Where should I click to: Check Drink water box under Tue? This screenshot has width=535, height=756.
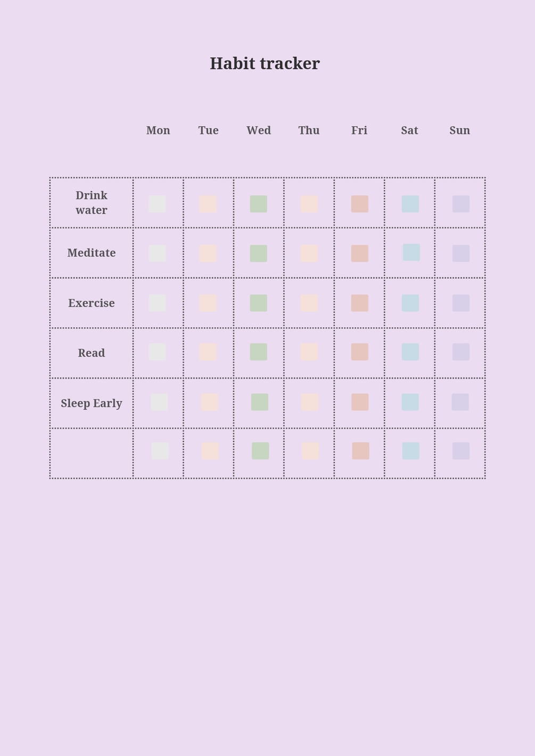pos(208,204)
